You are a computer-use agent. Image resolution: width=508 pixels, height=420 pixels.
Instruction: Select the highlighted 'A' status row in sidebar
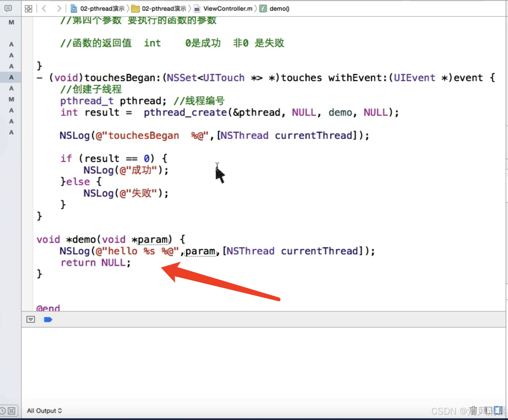click(x=11, y=77)
